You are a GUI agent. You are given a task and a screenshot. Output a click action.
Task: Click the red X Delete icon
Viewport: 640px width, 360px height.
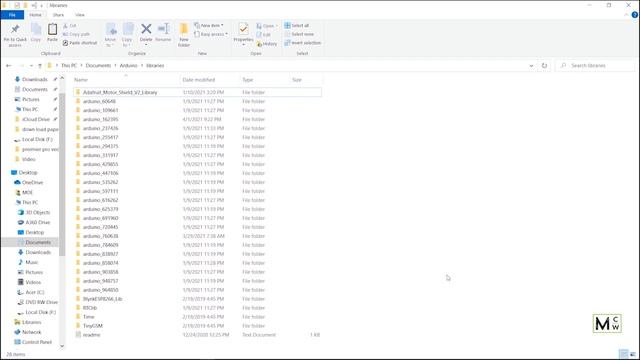146,29
